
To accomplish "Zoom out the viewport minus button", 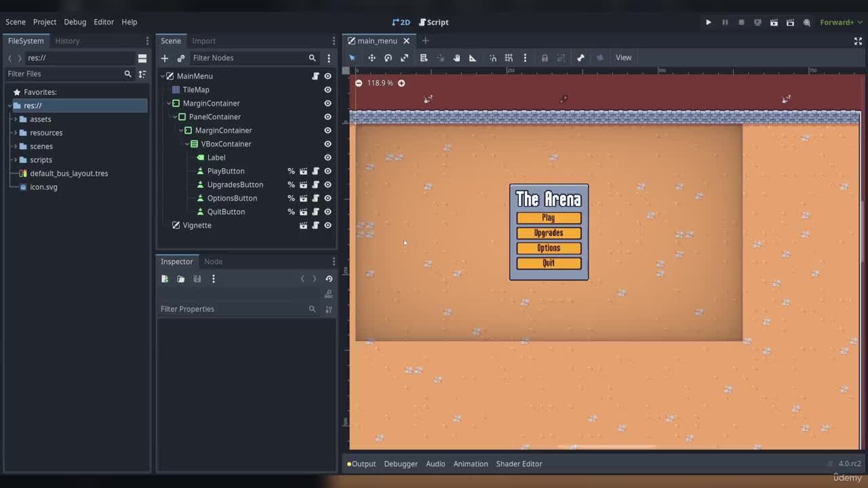I will (x=359, y=83).
